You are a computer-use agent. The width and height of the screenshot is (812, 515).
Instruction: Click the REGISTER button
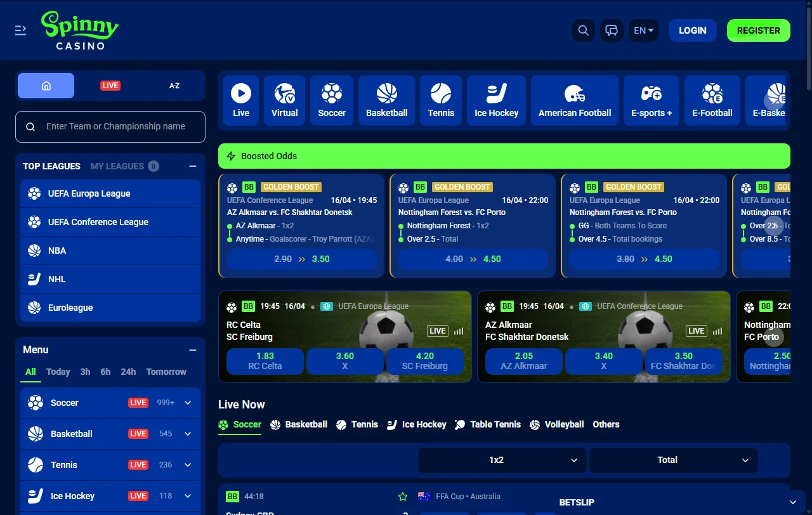click(x=759, y=30)
